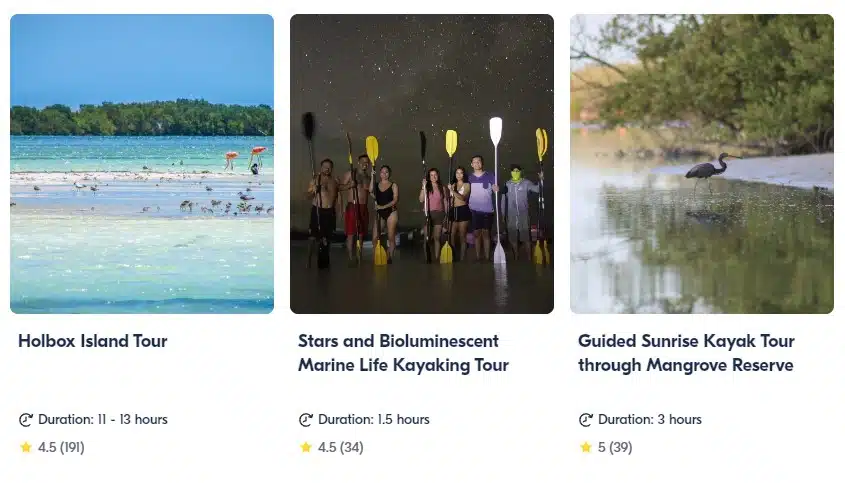Click the Duration: 11 - 13 hours label
The width and height of the screenshot is (845, 483).
click(102, 419)
